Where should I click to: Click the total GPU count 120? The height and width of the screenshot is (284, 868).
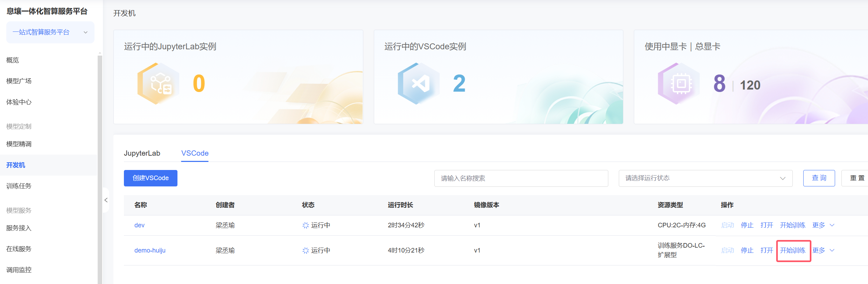(x=750, y=85)
